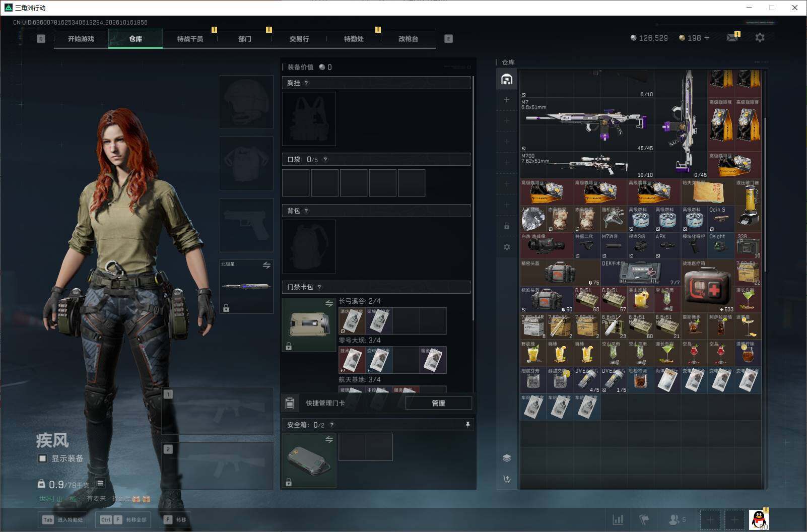Screen dimensions: 807x532
Task: Select the 白热 热成像 scope item
Action: point(547,245)
